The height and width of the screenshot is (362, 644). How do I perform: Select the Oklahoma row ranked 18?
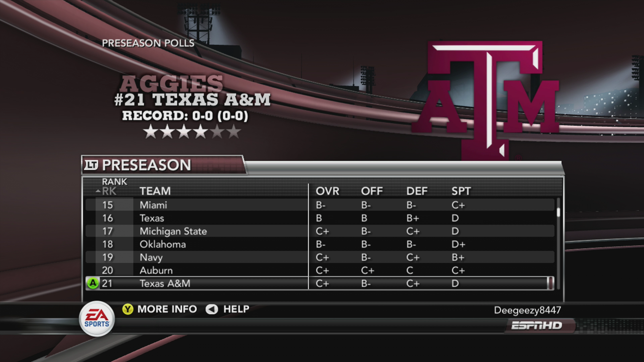[320, 244]
